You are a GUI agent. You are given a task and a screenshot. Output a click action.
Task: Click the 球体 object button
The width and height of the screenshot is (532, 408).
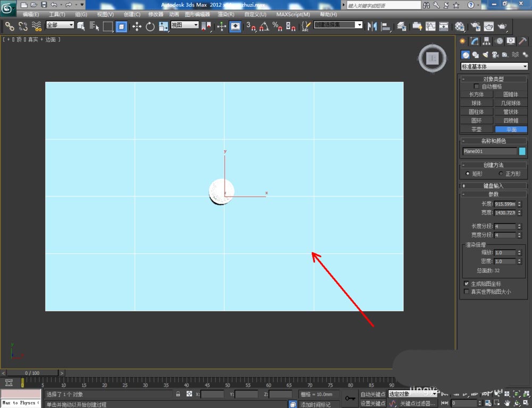[x=477, y=103]
